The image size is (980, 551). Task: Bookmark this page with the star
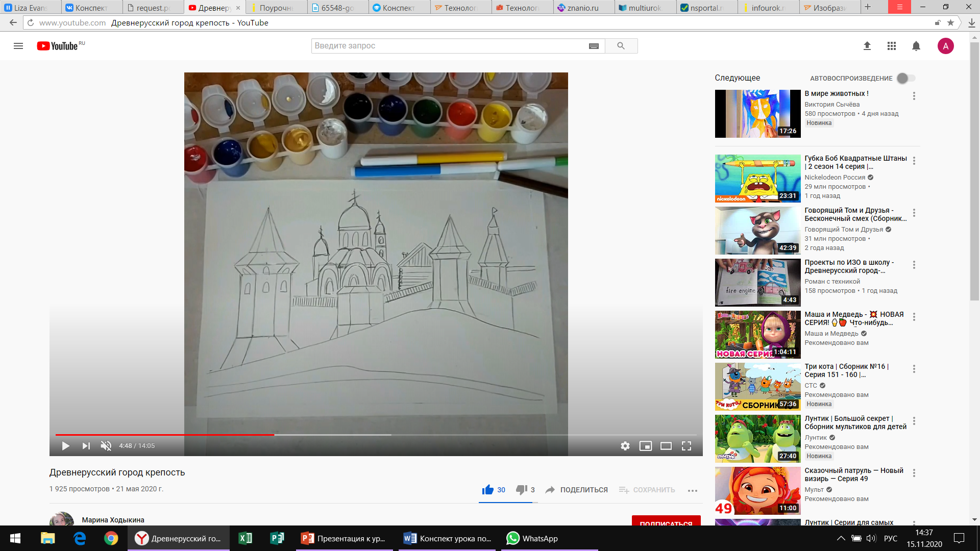click(x=950, y=22)
